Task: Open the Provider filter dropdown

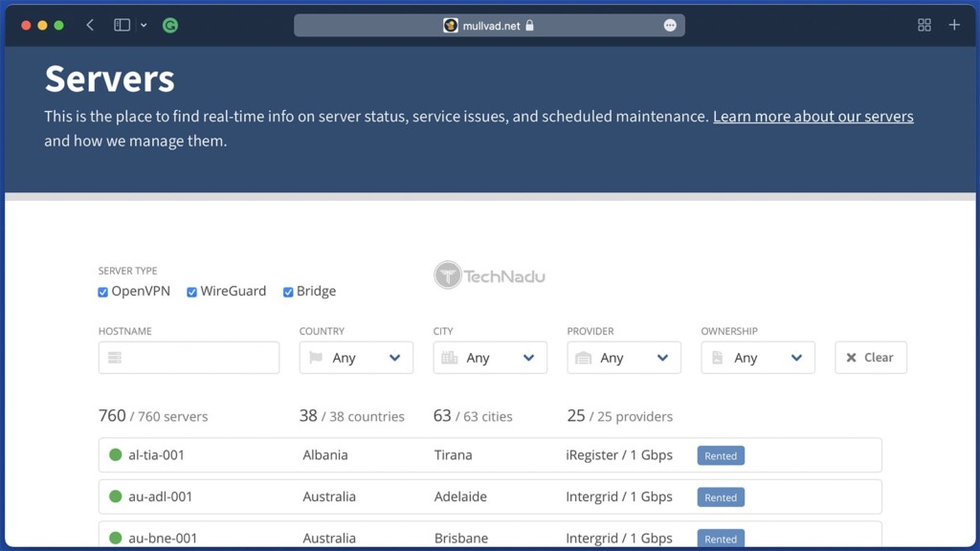Action: click(x=624, y=358)
